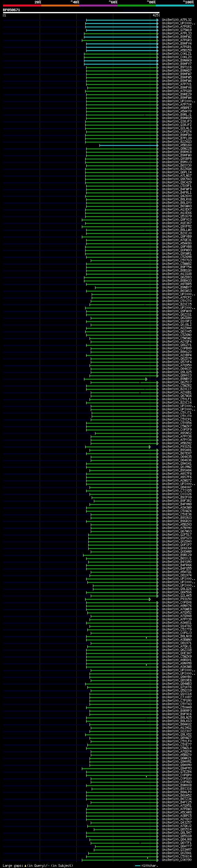
Task: Click the 425 query length label
Action: pos(155,15)
